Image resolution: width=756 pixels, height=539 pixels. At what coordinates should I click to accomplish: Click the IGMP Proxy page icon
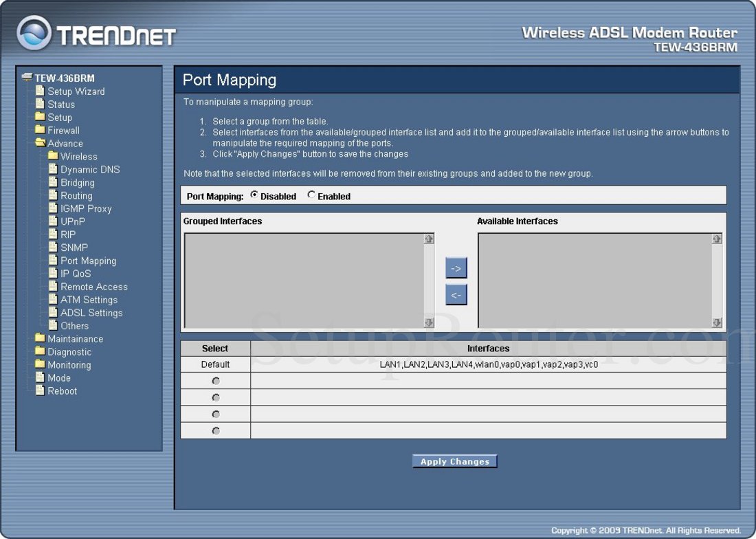pyautogui.click(x=53, y=208)
